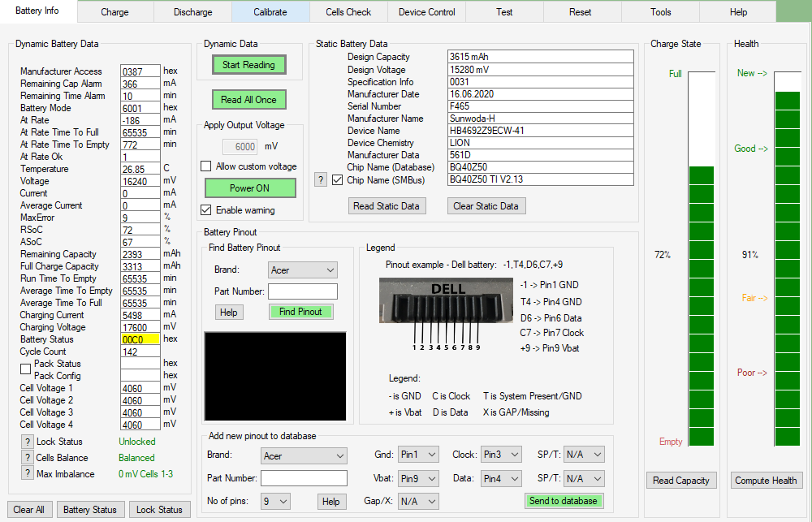Viewport: 812px width, 522px height.
Task: Click Help button in Add new pinout
Action: (x=331, y=501)
